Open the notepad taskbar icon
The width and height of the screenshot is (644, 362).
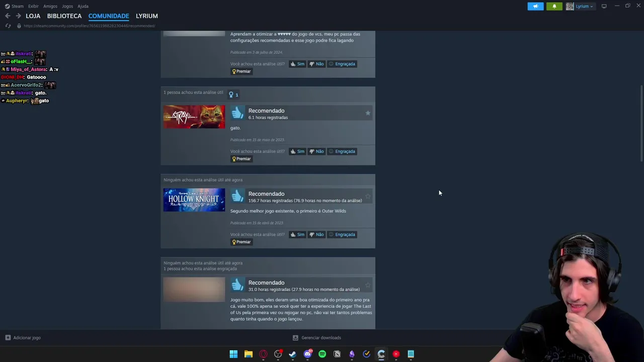point(411,354)
